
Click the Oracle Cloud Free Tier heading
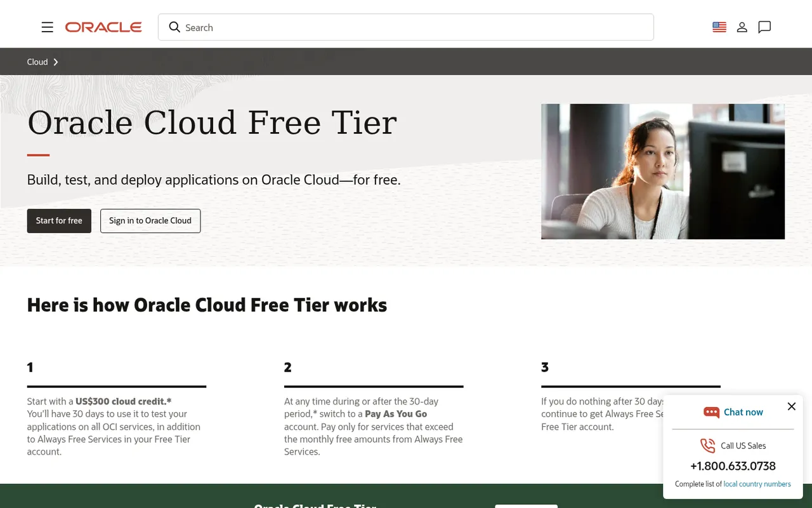[x=212, y=123]
